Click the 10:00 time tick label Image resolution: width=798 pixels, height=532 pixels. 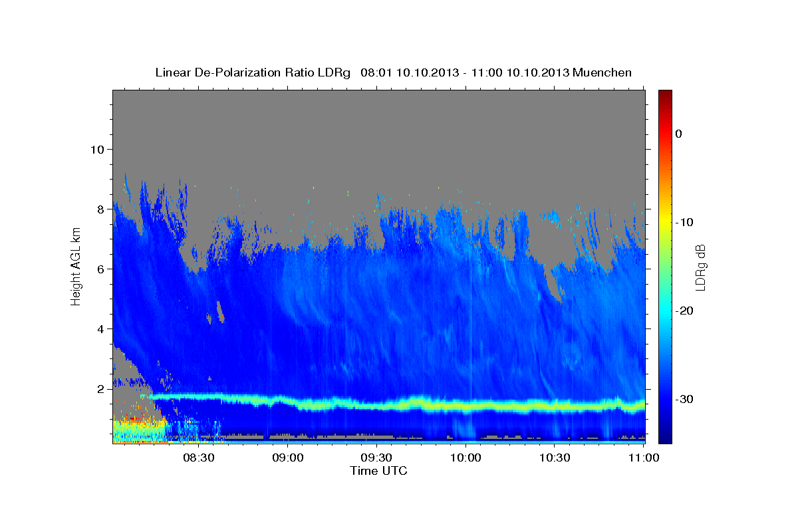point(465,458)
